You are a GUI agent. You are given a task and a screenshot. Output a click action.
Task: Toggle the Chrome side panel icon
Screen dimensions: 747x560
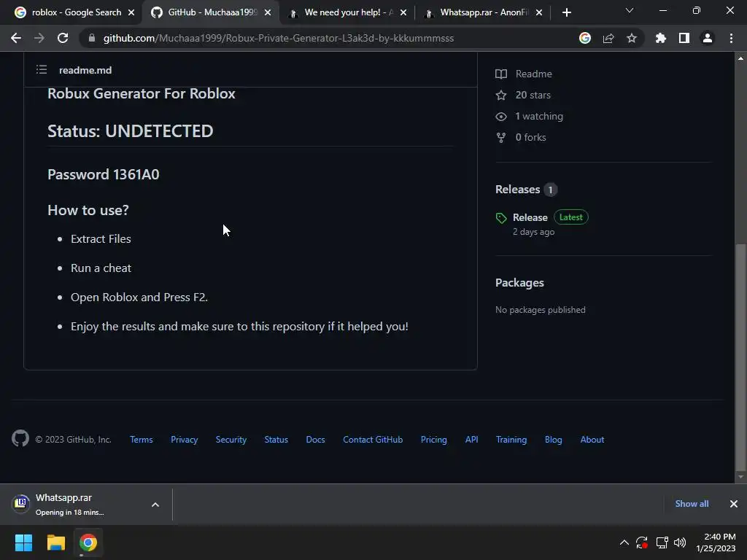pyautogui.click(x=684, y=38)
